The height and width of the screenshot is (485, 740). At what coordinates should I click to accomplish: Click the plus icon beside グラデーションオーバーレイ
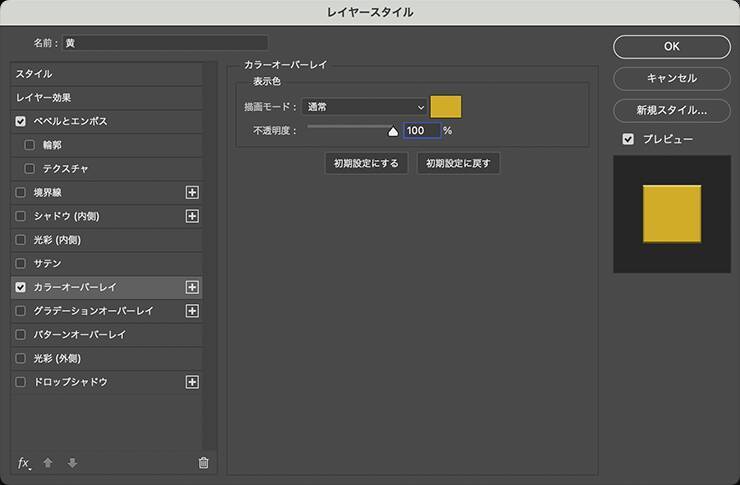[x=192, y=311]
